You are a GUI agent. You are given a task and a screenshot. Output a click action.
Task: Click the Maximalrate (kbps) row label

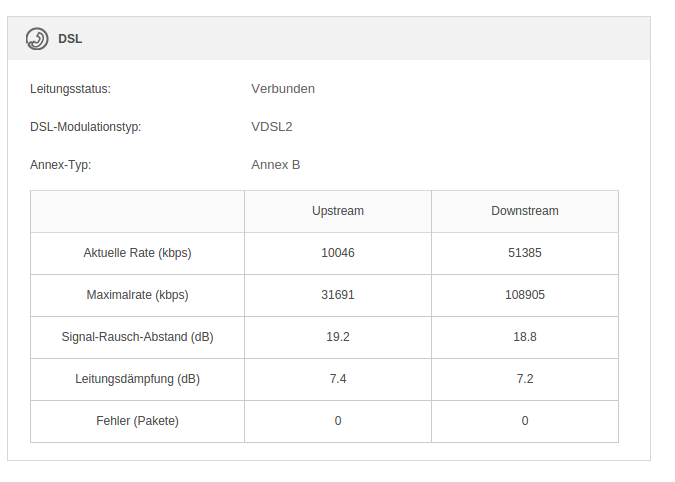(137, 295)
